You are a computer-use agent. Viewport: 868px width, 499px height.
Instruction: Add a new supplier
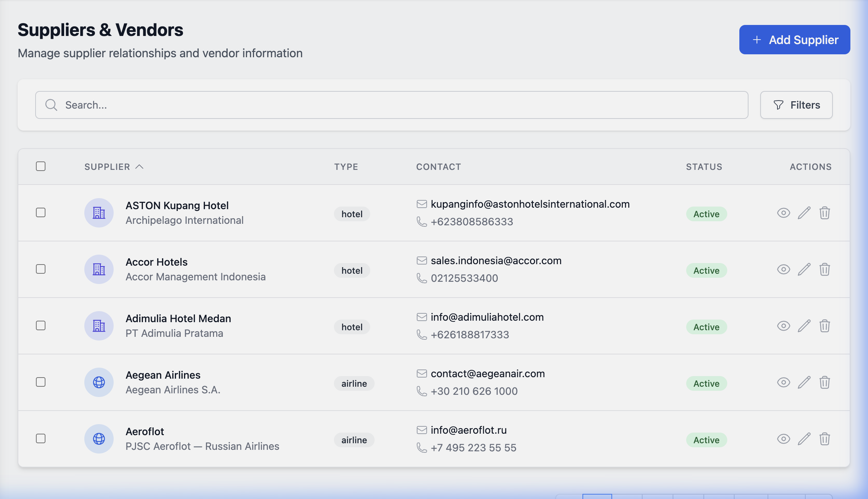[x=795, y=40]
